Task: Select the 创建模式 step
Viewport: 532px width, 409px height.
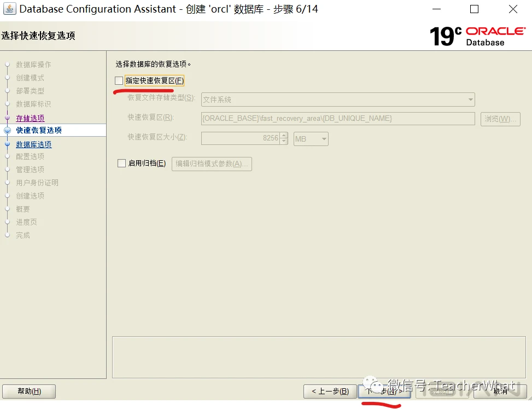Action: [x=30, y=78]
